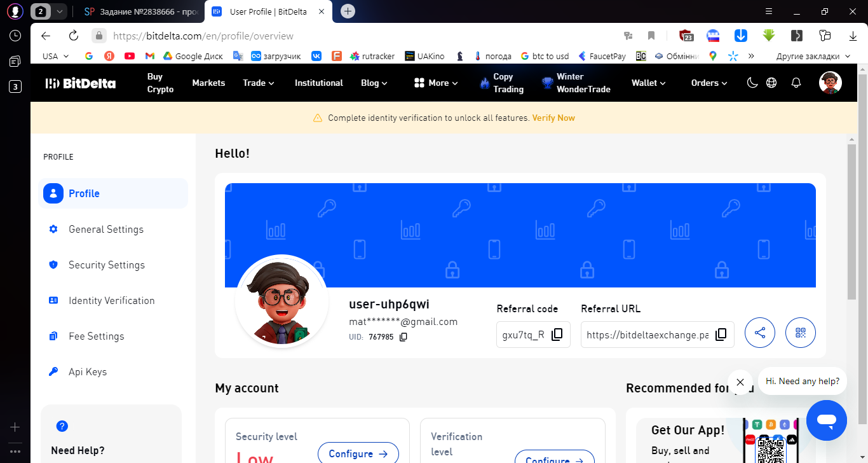Open Buy Crypto page
The image size is (868, 463).
(160, 83)
